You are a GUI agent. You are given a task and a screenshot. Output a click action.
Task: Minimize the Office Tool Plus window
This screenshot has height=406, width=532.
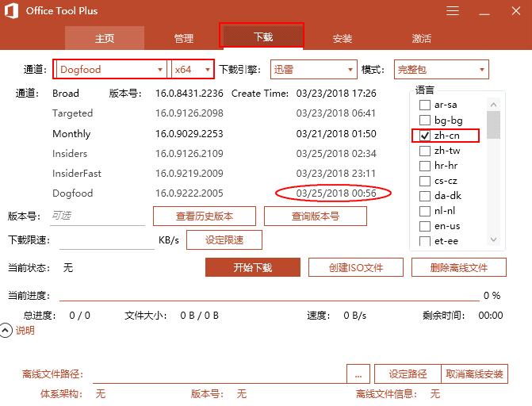pyautogui.click(x=484, y=14)
